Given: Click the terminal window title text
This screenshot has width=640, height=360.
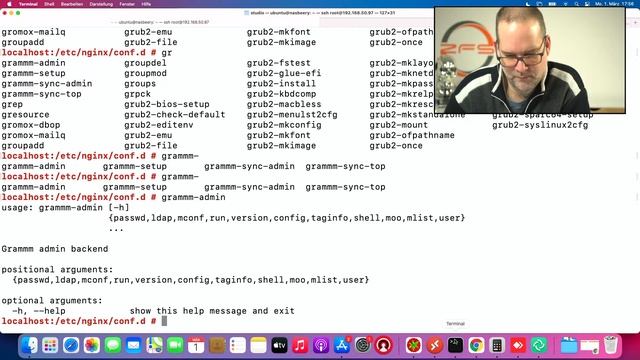Looking at the screenshot, I should 322,13.
